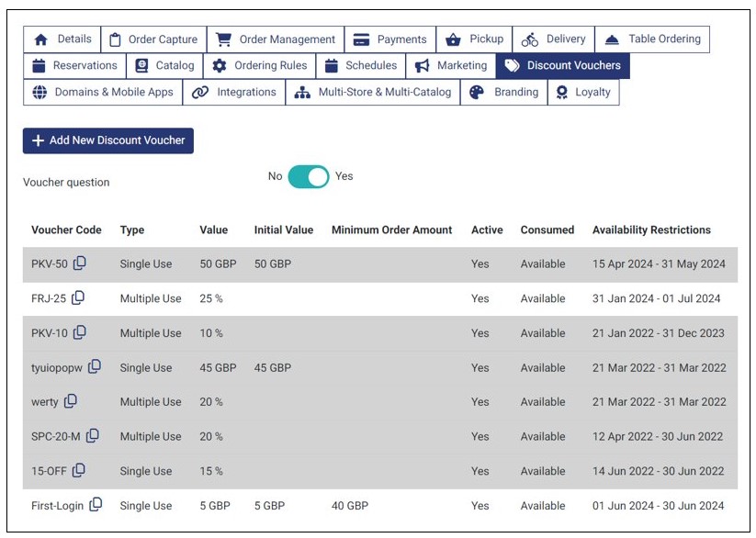Click the 45 GBP initial value cell
This screenshot has width=756, height=538.
[x=273, y=368]
